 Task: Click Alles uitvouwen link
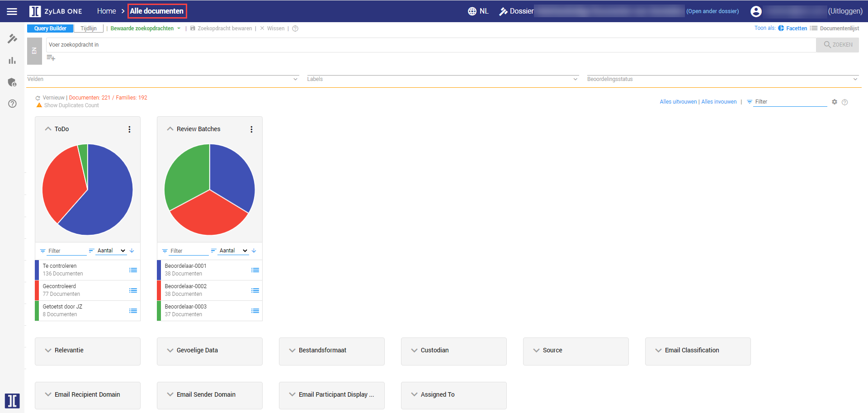[678, 102]
